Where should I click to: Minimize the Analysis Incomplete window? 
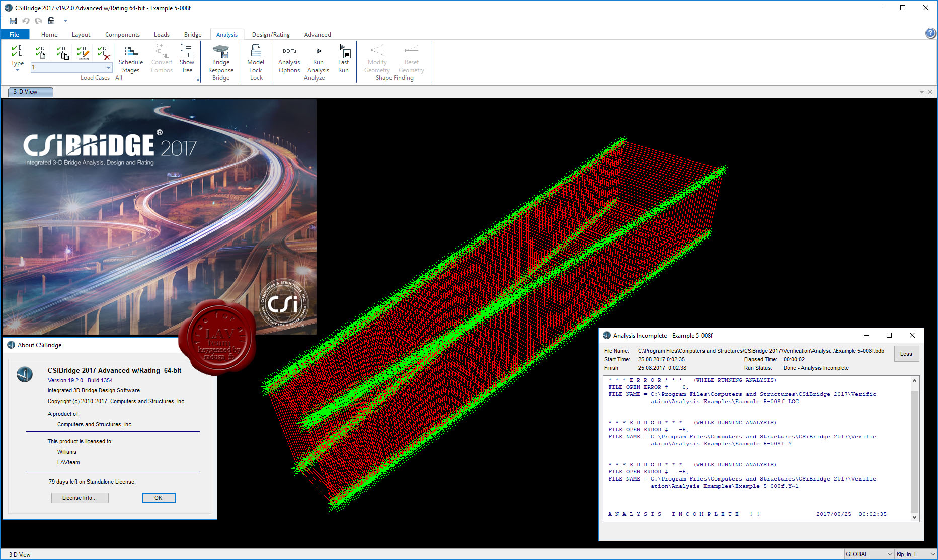click(x=867, y=335)
